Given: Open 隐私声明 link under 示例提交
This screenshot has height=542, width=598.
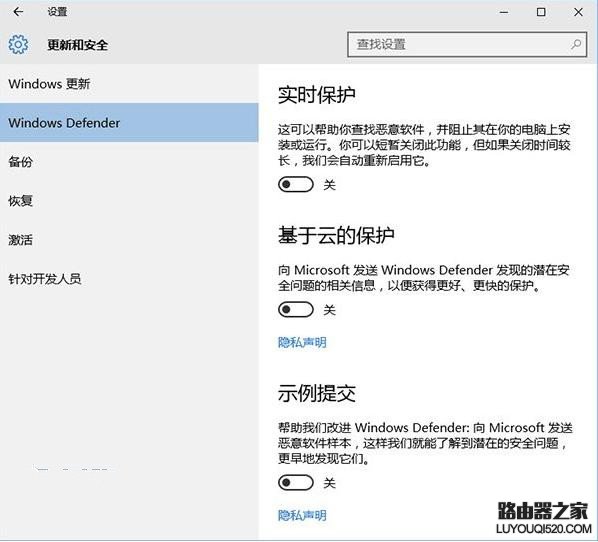Looking at the screenshot, I should pyautogui.click(x=302, y=515).
